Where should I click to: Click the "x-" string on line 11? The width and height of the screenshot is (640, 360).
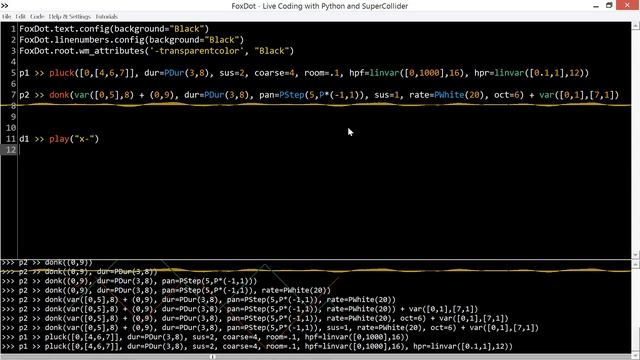(84, 139)
